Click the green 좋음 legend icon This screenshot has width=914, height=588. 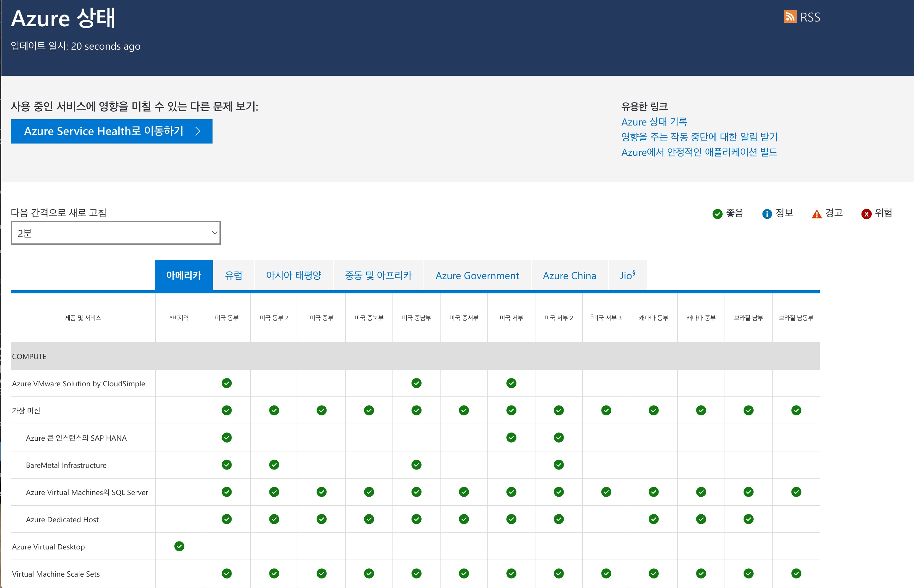coord(717,214)
